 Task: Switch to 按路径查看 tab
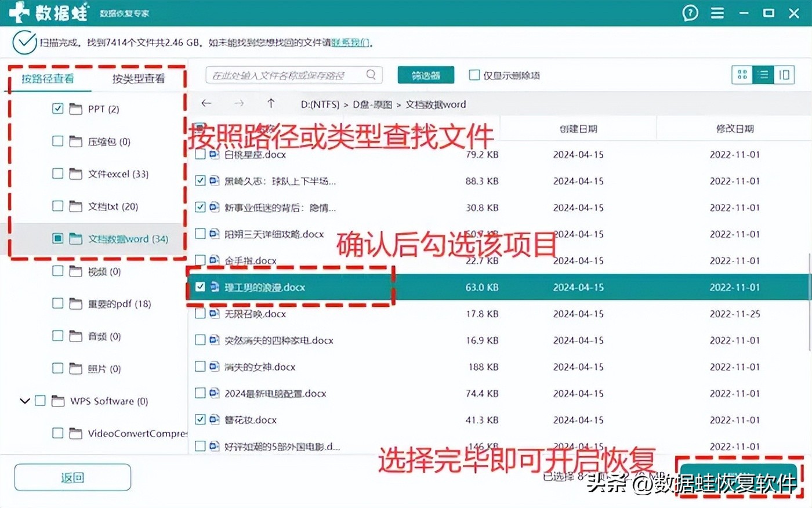click(x=48, y=79)
